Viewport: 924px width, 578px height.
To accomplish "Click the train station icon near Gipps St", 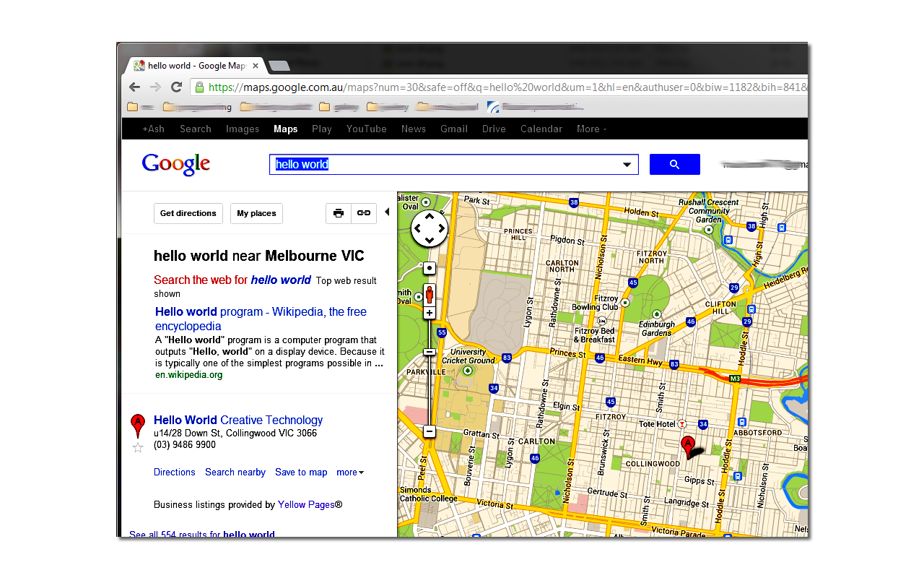I will coord(737,476).
